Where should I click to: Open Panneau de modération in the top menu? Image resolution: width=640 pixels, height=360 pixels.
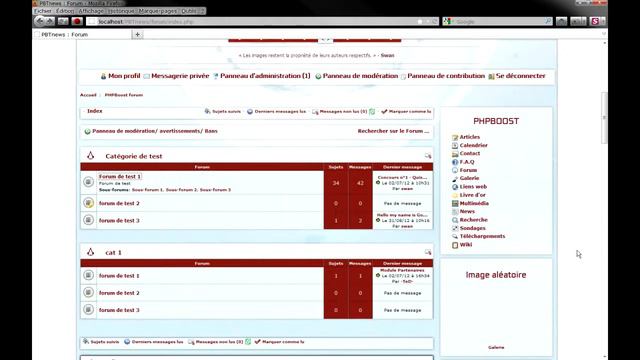coord(360,76)
